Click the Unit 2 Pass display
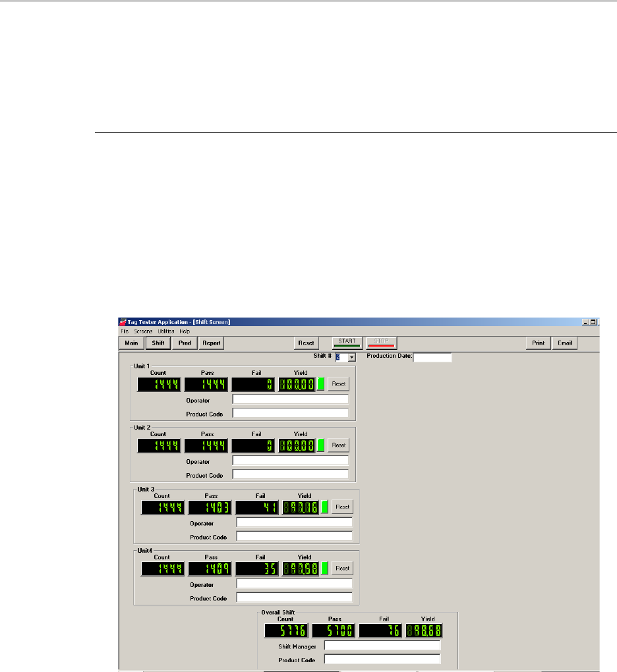The image size is (617, 672). click(206, 446)
